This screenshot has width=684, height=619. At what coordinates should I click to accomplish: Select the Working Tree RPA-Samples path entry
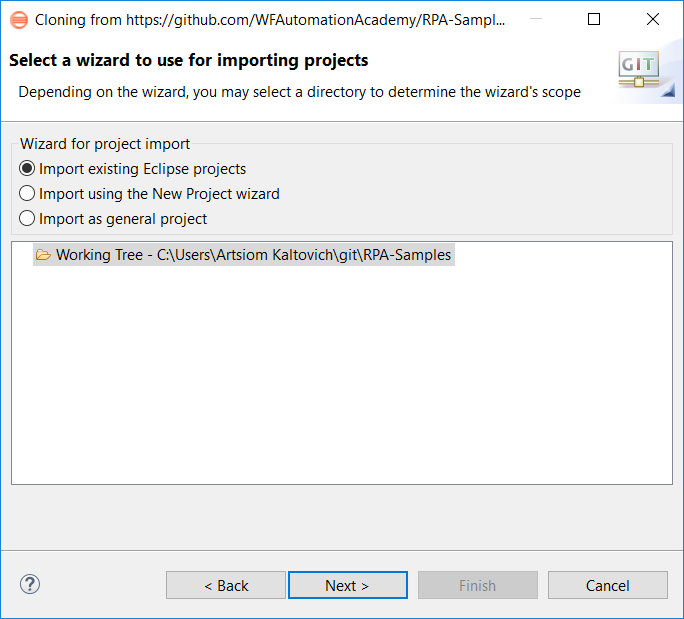click(244, 255)
